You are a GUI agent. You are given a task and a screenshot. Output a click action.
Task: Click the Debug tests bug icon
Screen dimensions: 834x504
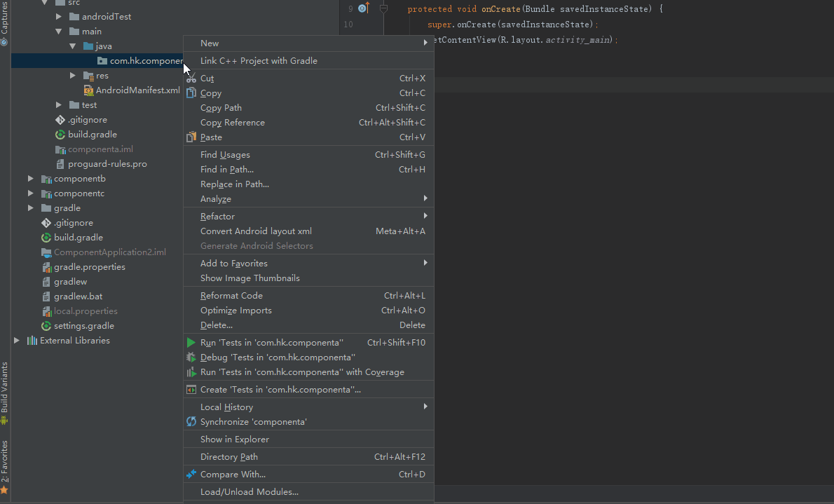191,357
